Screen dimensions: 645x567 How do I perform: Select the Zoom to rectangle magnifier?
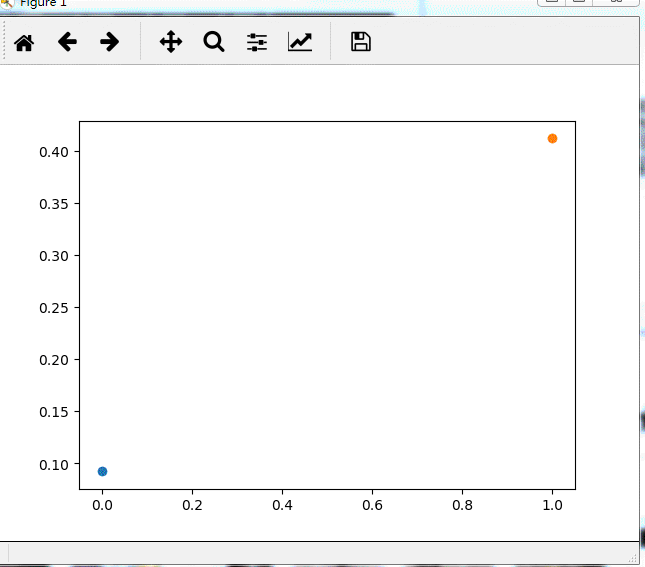coord(214,42)
